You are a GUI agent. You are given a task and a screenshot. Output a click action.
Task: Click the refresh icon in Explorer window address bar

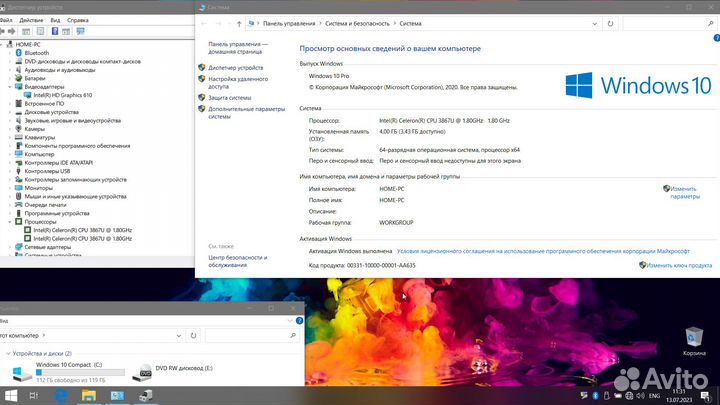click(x=193, y=336)
